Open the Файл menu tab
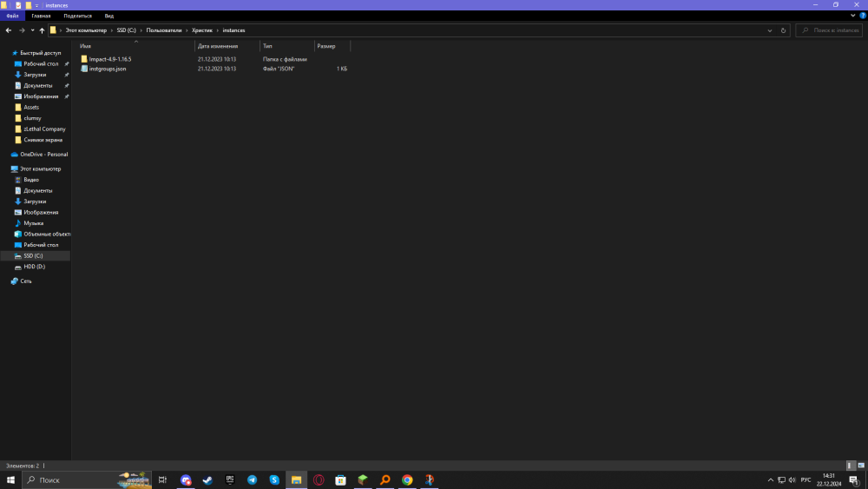The width and height of the screenshot is (868, 489). (x=12, y=16)
